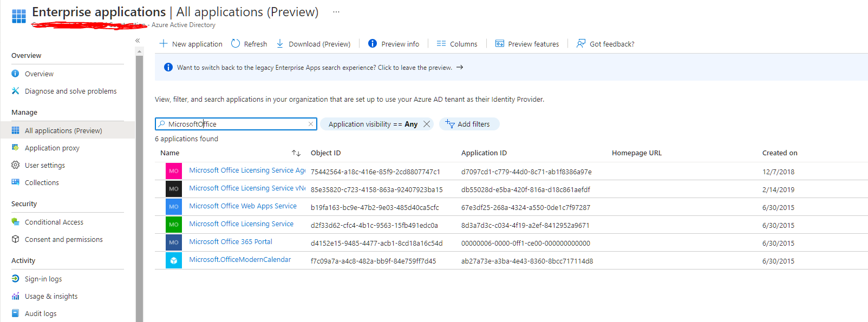Sort the list by the Name column
This screenshot has width=868, height=322.
pos(296,153)
